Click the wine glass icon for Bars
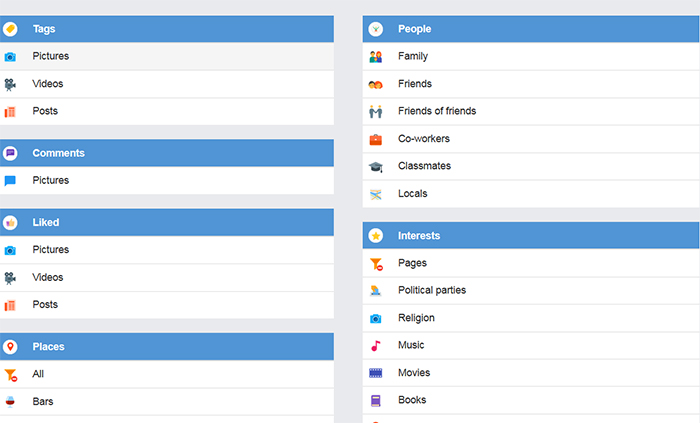The image size is (700, 423). coord(10,402)
